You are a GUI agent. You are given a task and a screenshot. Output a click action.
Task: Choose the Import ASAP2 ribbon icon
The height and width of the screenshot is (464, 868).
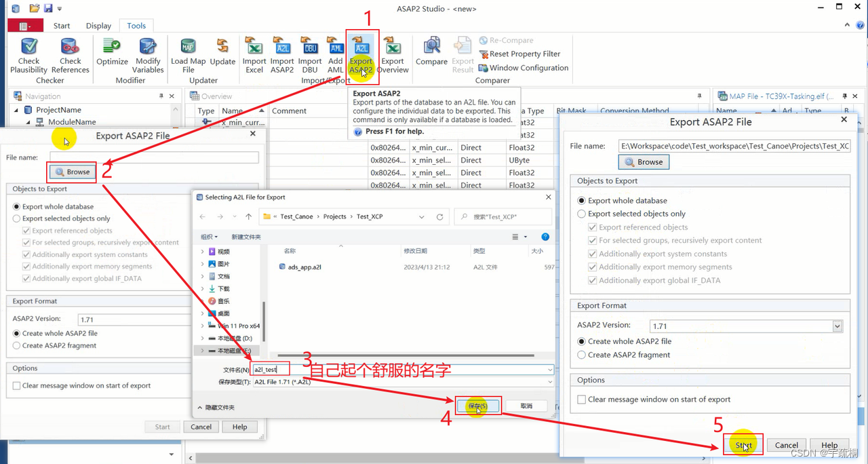(282, 46)
